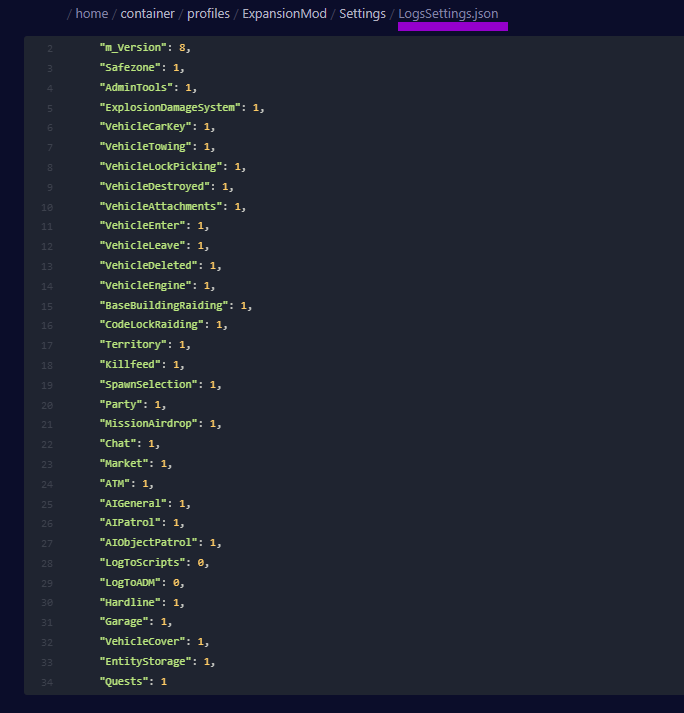The image size is (684, 713).
Task: Click line number 17 in the gutter
Action: tap(48, 345)
